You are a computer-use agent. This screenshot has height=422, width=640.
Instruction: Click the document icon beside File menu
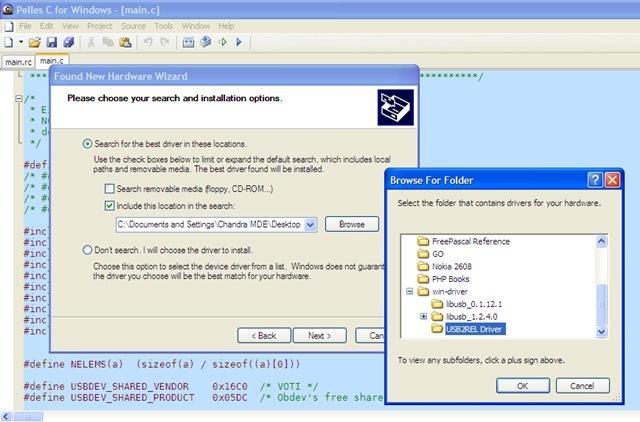point(9,27)
